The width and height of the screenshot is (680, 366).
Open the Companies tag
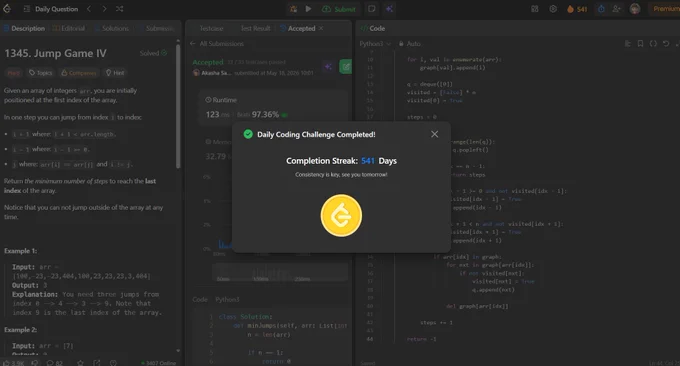pos(78,73)
